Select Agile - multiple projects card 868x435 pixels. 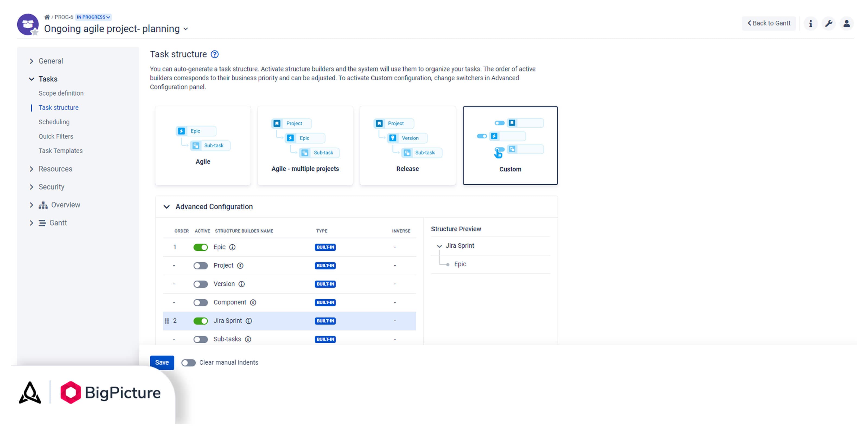click(305, 145)
